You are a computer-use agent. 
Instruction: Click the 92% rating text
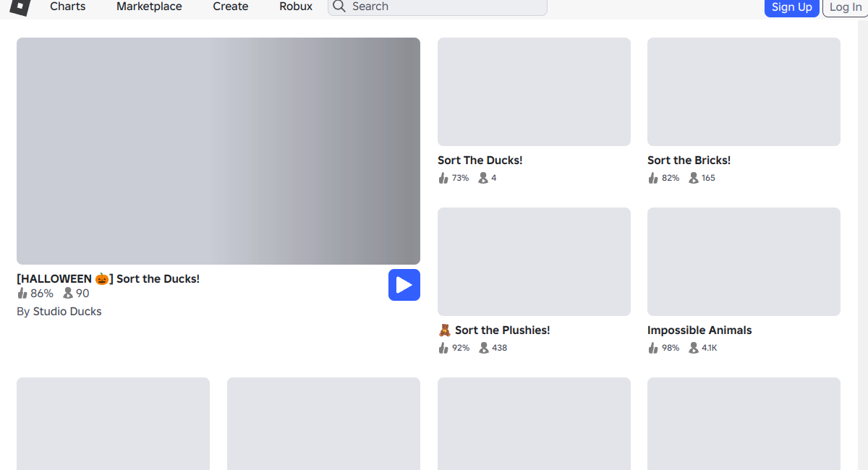pos(461,348)
